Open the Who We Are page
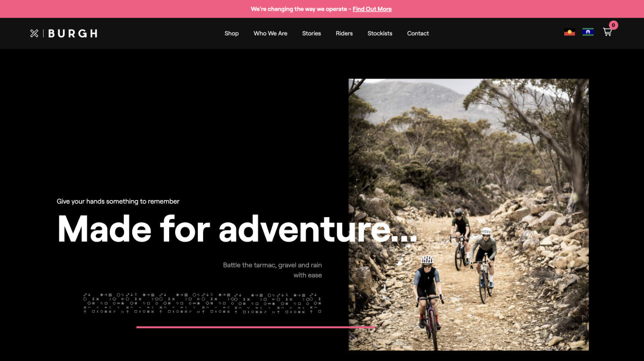This screenshot has height=361, width=644. pyautogui.click(x=270, y=33)
